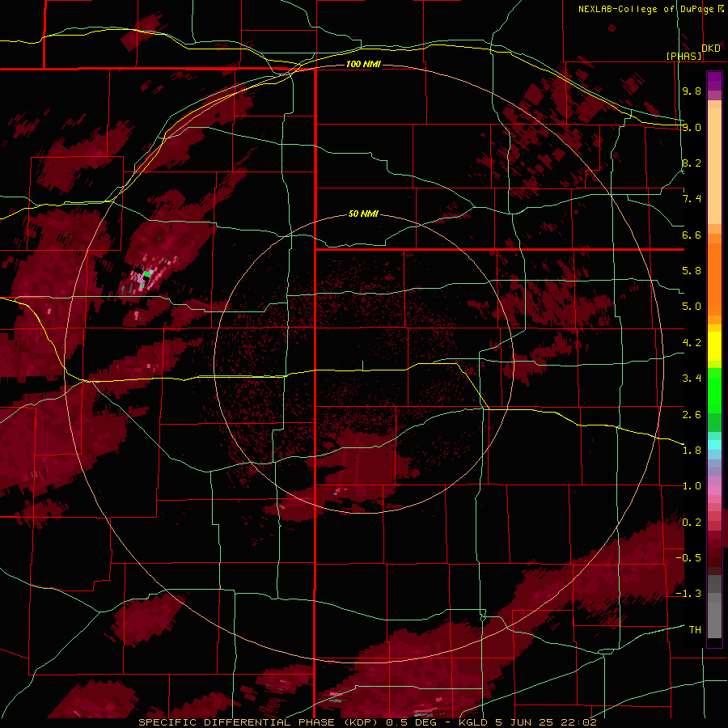Click the [PHAS] units label
The width and height of the screenshot is (728, 728).
[x=684, y=56]
